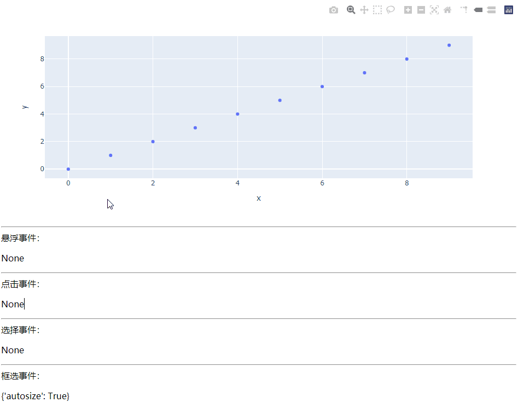Show closest data on hover
The image size is (518, 420).
coord(478,10)
